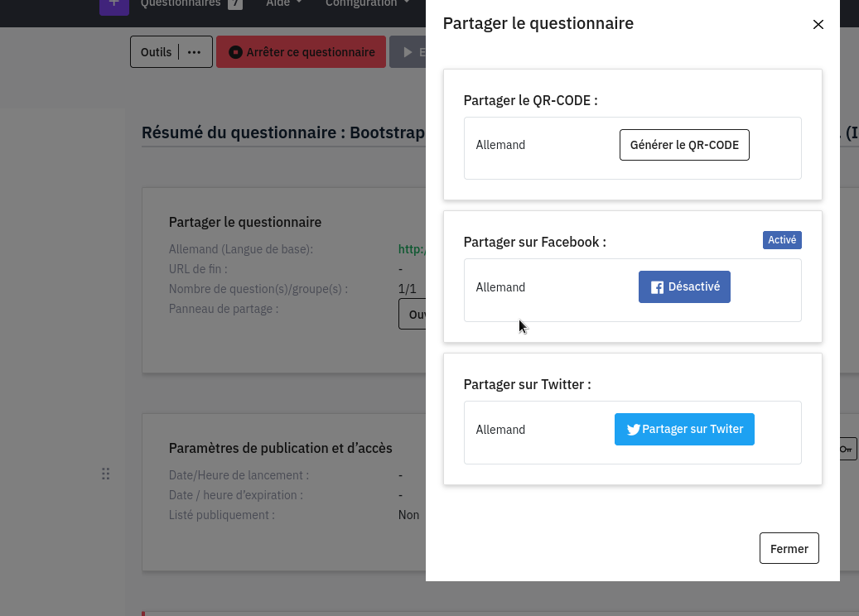Screen dimensions: 859x616
Task: Click the questionnaires count badge
Action: 235,4
